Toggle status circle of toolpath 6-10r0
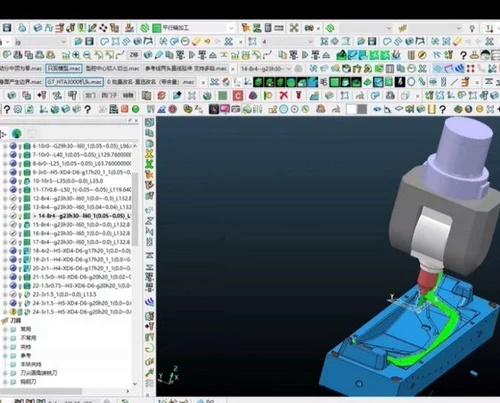 click(x=13, y=146)
